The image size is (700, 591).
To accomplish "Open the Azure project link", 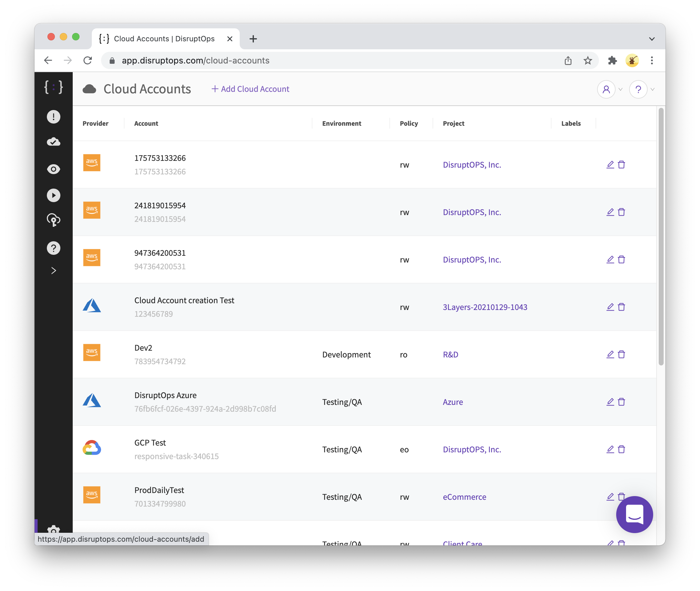I will (x=453, y=402).
